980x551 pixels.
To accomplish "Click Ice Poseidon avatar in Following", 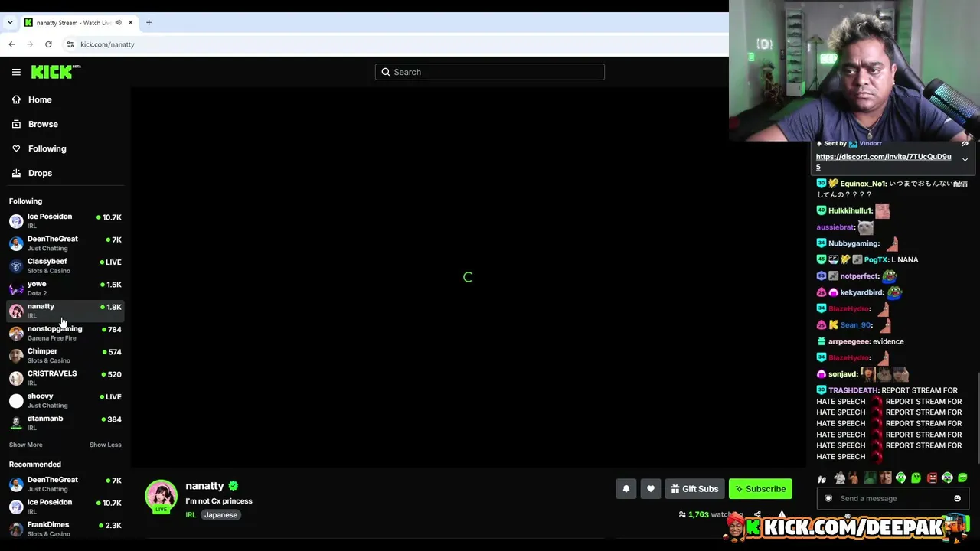I will tap(16, 221).
